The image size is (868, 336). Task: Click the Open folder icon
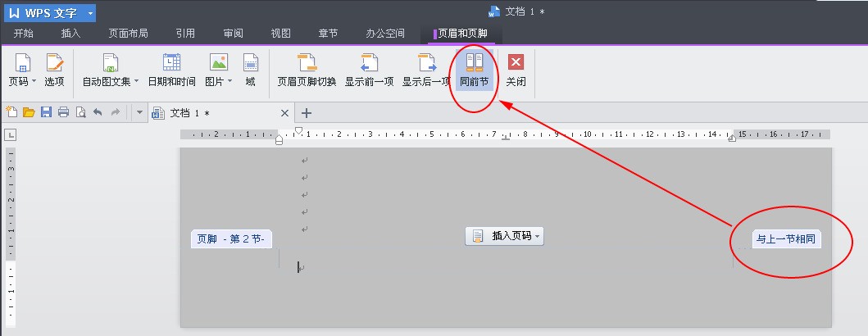click(29, 112)
